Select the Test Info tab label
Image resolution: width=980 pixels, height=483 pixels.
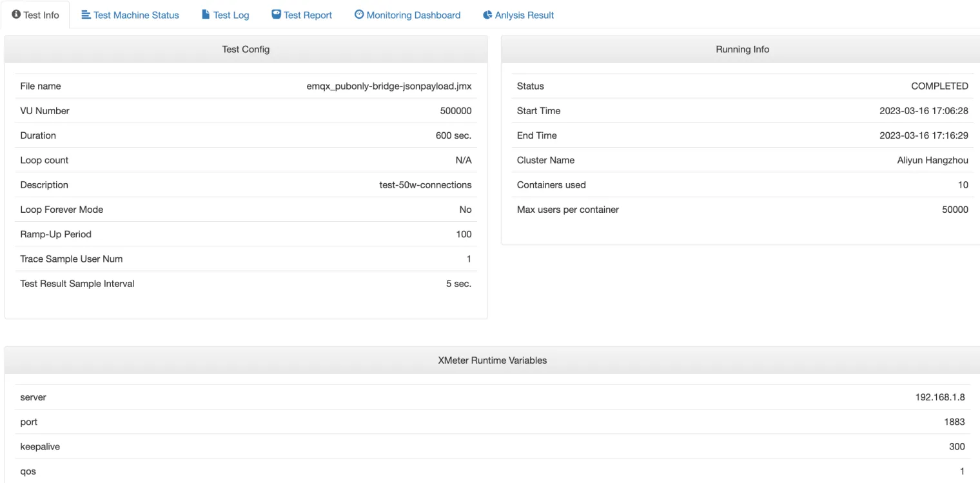pos(41,15)
